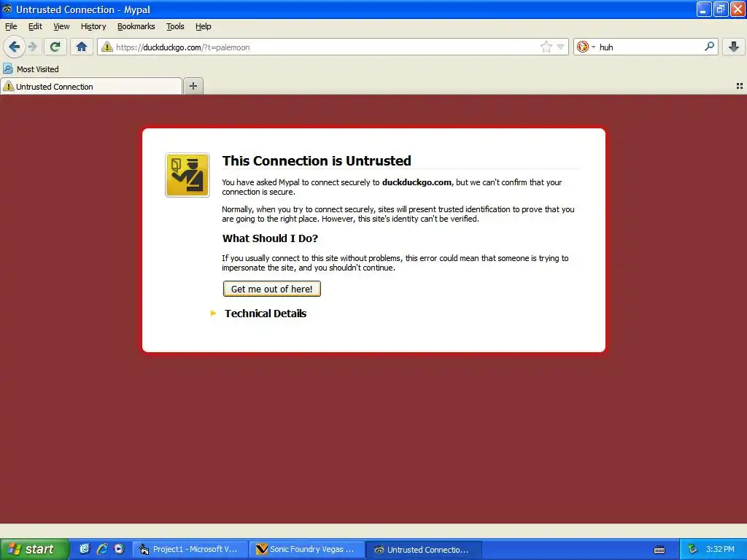The width and height of the screenshot is (747, 560).
Task: Open the File menu
Action: [11, 27]
